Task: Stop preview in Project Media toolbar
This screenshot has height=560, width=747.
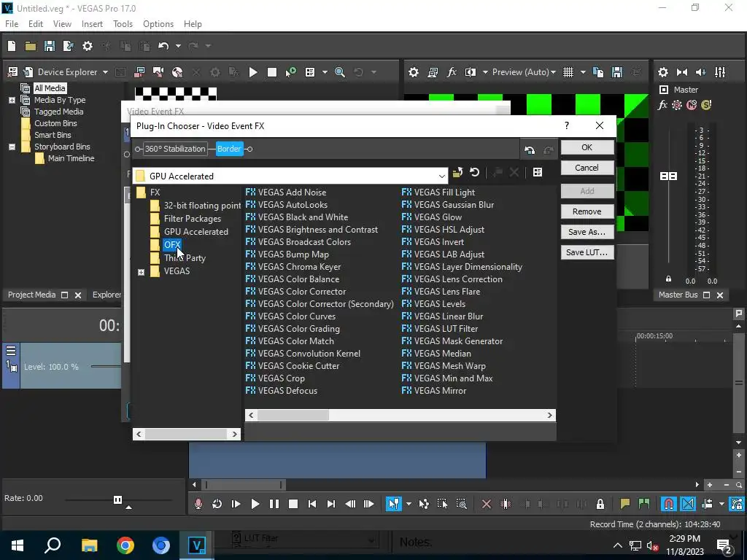Action: pos(272,72)
